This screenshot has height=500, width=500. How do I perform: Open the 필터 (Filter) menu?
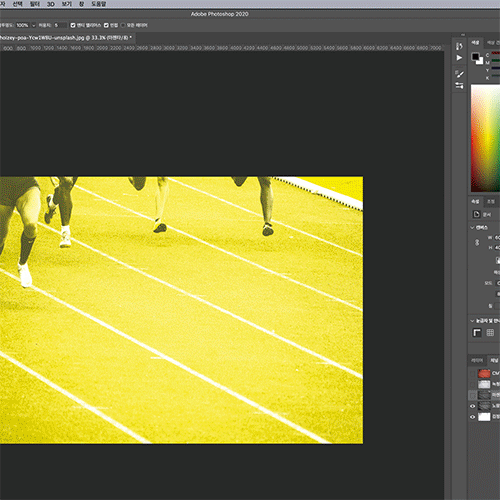coord(35,4)
